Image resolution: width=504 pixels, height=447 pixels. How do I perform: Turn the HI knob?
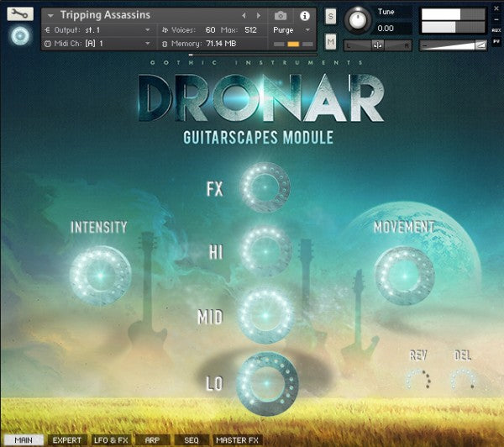point(265,251)
